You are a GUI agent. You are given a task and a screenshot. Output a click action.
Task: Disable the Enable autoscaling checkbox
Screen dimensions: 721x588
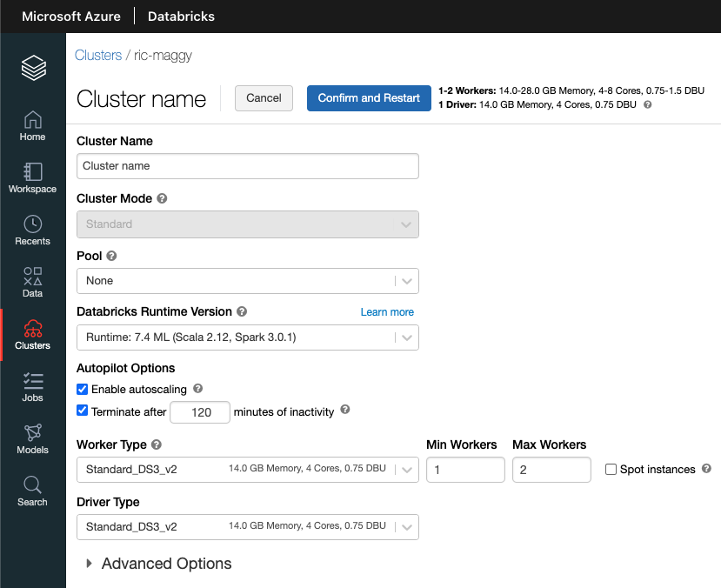tap(83, 389)
